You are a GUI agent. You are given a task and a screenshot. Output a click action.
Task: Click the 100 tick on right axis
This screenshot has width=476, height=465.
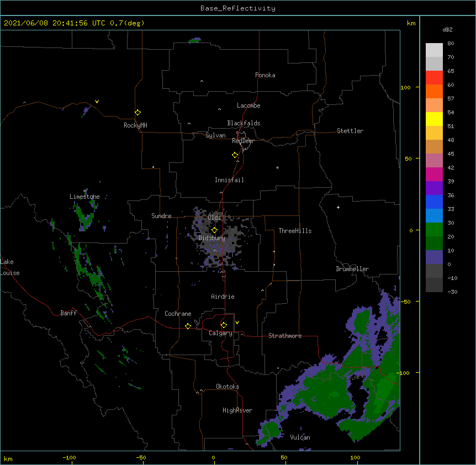[405, 87]
